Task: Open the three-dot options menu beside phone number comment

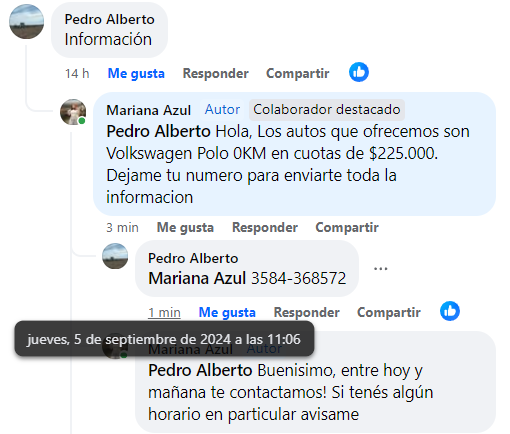Action: 380,269
